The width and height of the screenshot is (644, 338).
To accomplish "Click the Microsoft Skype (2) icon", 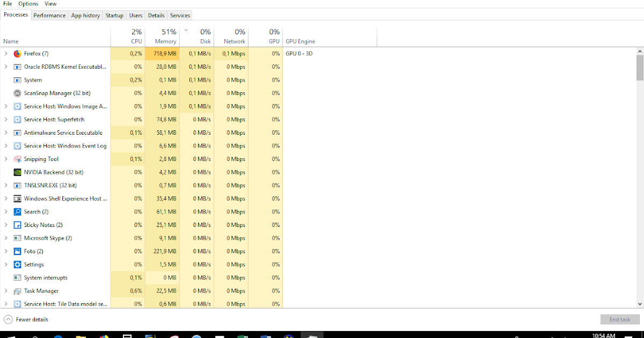I will pyautogui.click(x=17, y=238).
